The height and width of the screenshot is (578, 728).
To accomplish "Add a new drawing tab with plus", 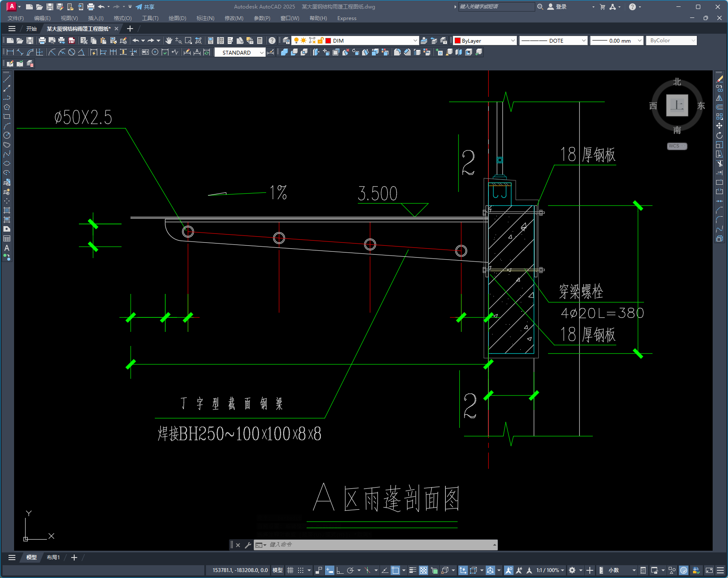I will tap(130, 29).
